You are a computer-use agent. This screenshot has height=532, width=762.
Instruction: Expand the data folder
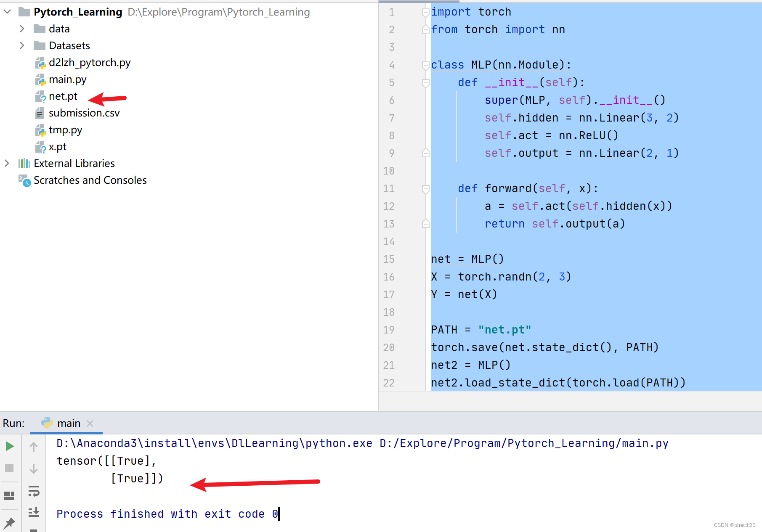point(22,29)
